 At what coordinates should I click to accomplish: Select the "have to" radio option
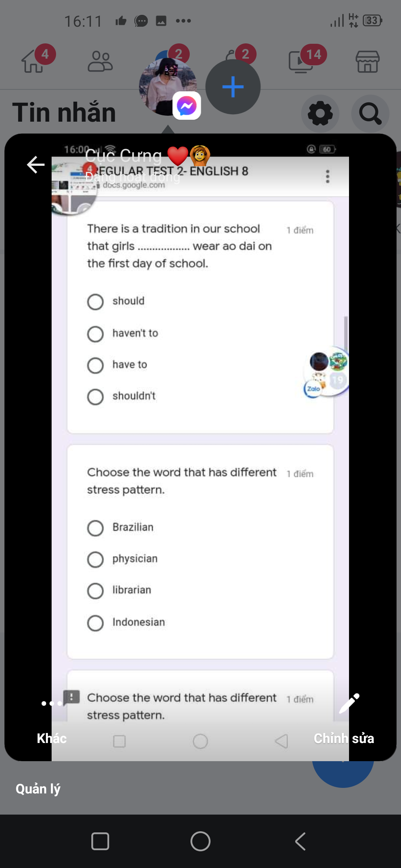(95, 365)
